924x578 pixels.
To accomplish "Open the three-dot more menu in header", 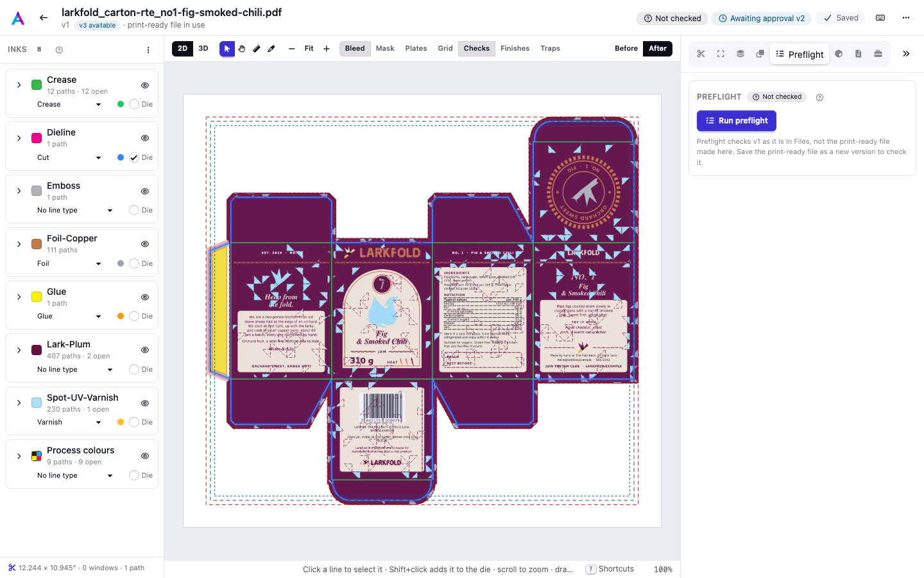I will (x=906, y=18).
